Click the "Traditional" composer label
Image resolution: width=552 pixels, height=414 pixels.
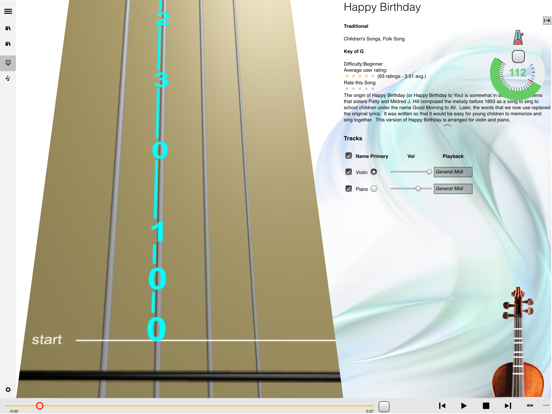point(356,26)
